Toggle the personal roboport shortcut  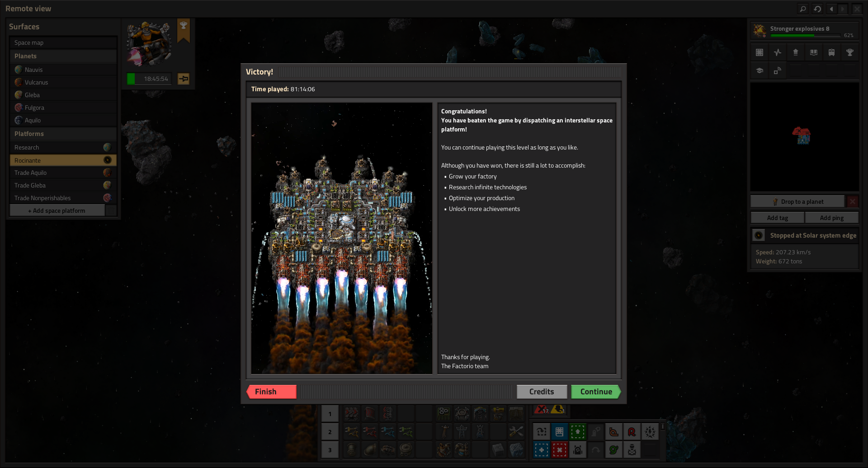pyautogui.click(x=577, y=450)
